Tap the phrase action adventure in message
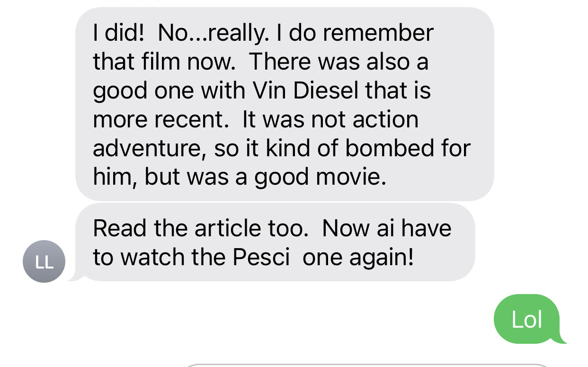 tap(256, 134)
